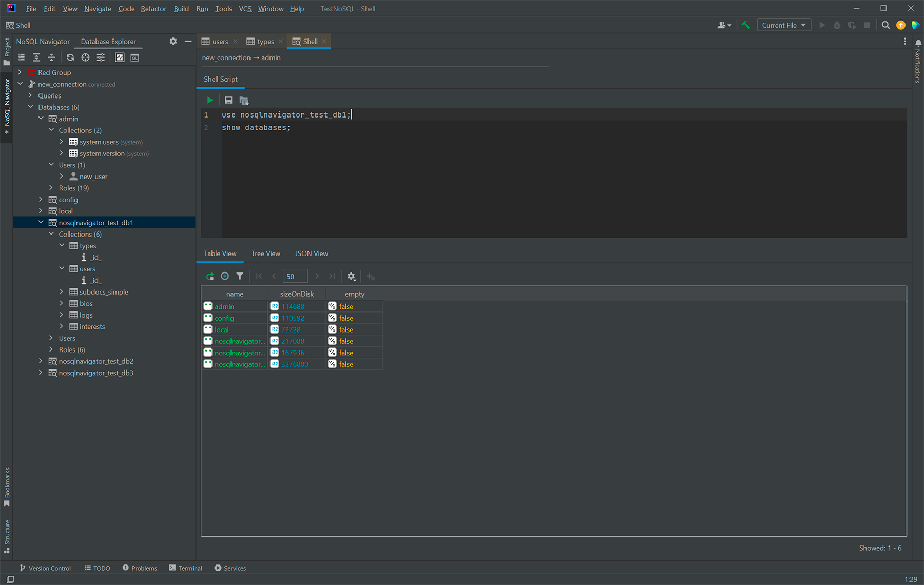This screenshot has height=585, width=924.
Task: Toggle the blue circle radio icon in results toolbar
Action: click(225, 276)
